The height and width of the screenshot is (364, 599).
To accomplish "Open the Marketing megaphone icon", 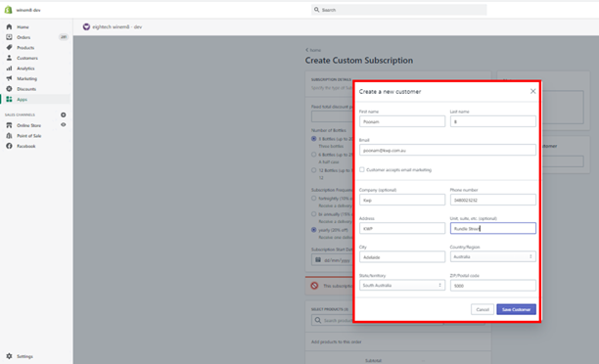I will pos(9,78).
